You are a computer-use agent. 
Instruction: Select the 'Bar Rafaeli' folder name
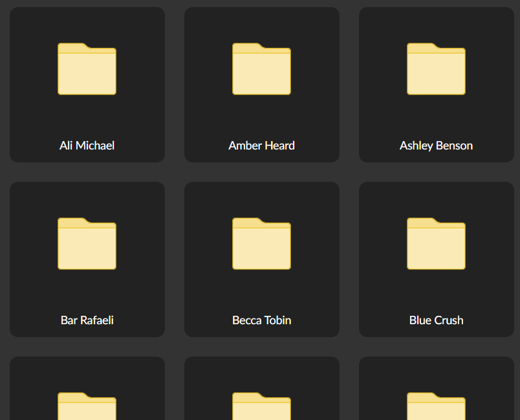pos(87,320)
